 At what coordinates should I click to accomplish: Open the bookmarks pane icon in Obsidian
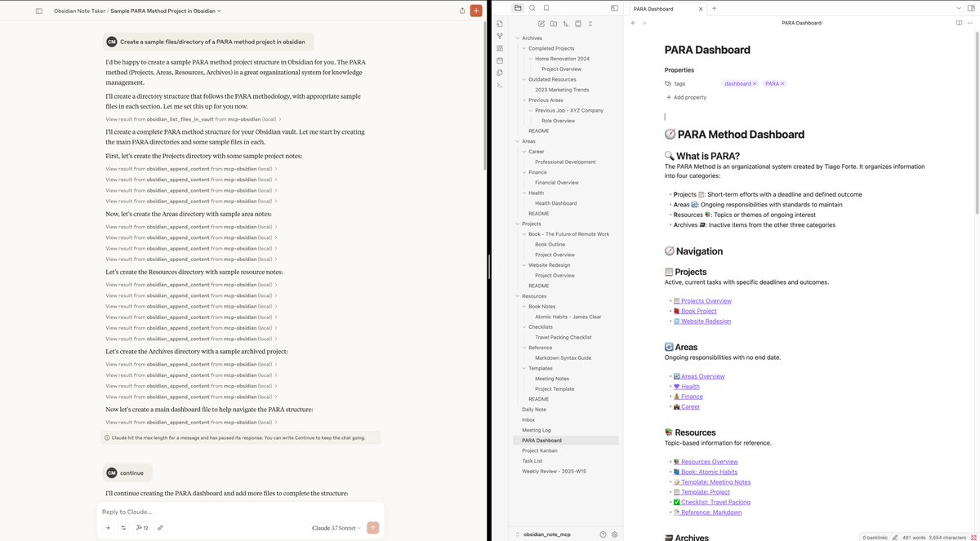546,8
